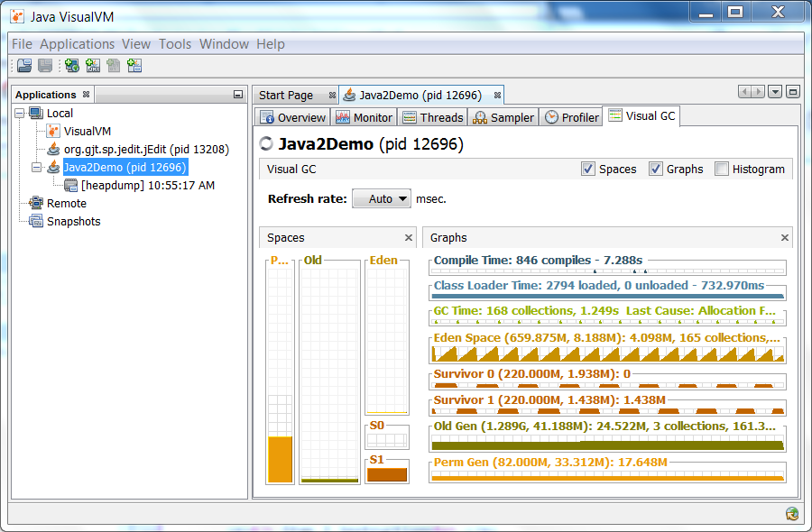Open the Tools menu
The width and height of the screenshot is (812, 532).
point(174,43)
